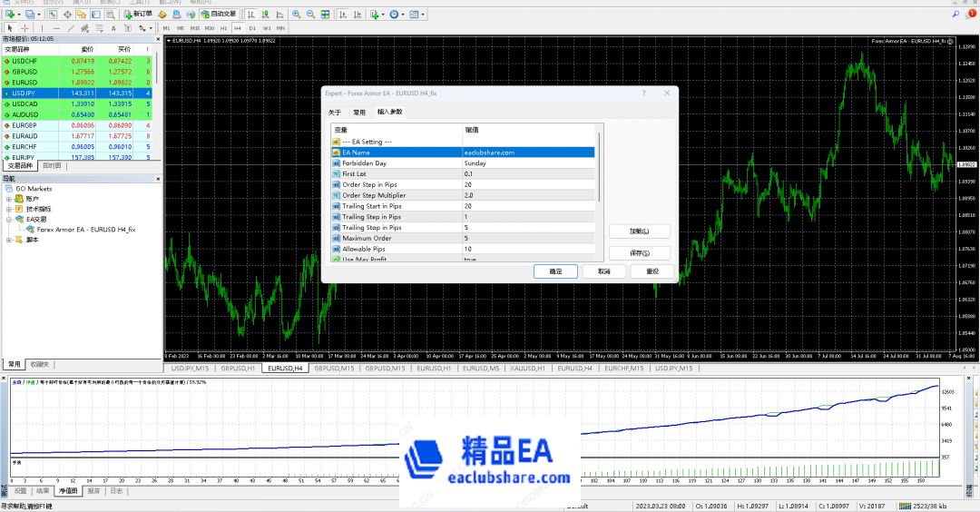
Task: Toggle the Navigator panel icon
Action: click(x=82, y=15)
